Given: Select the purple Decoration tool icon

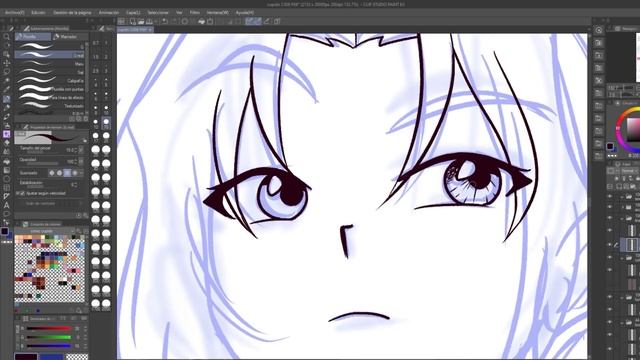Looking at the screenshot, I should click(x=7, y=134).
